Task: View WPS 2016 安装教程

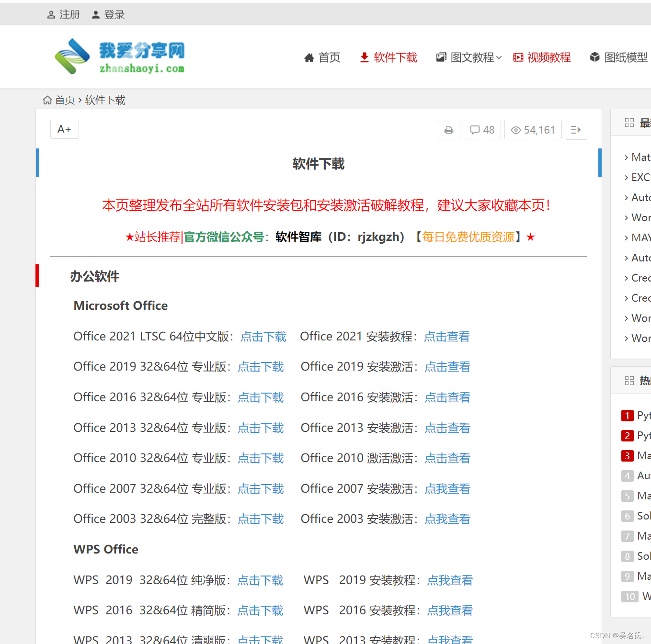Action: click(450, 610)
